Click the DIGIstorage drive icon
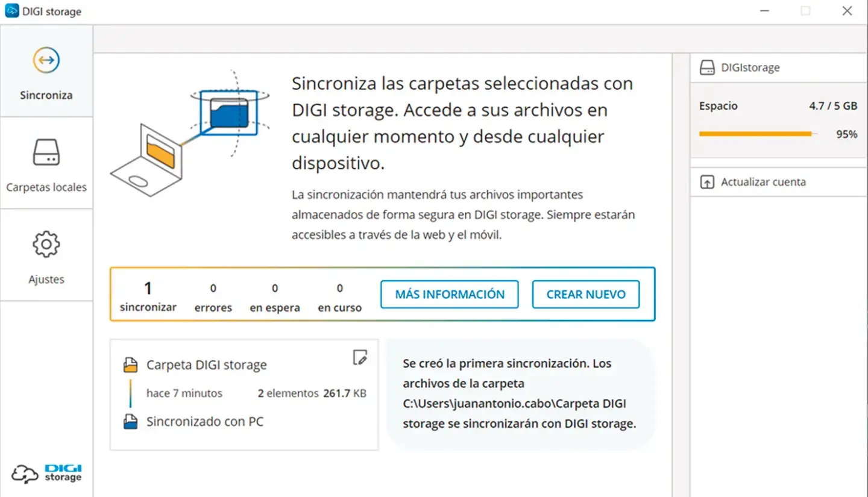868x497 pixels. click(706, 67)
